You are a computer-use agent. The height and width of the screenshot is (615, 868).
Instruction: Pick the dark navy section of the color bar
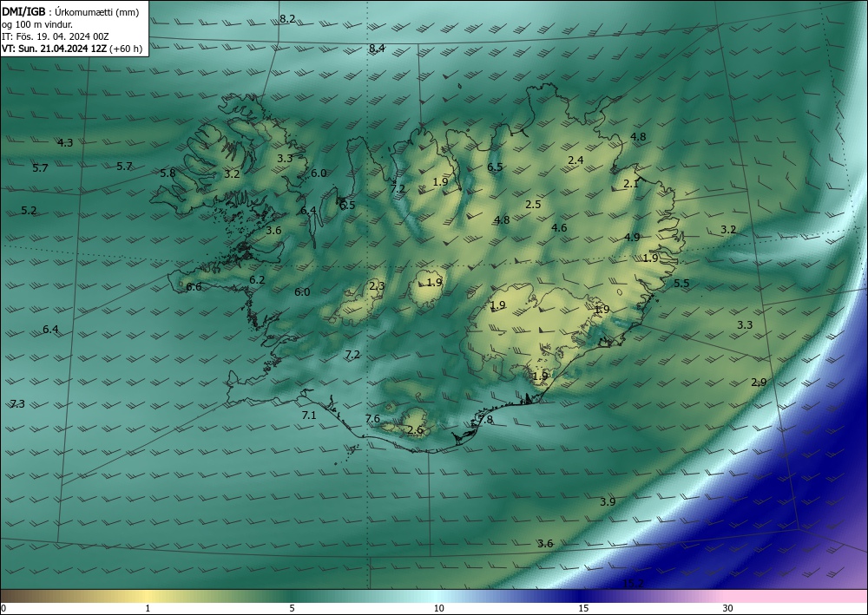pos(582,596)
